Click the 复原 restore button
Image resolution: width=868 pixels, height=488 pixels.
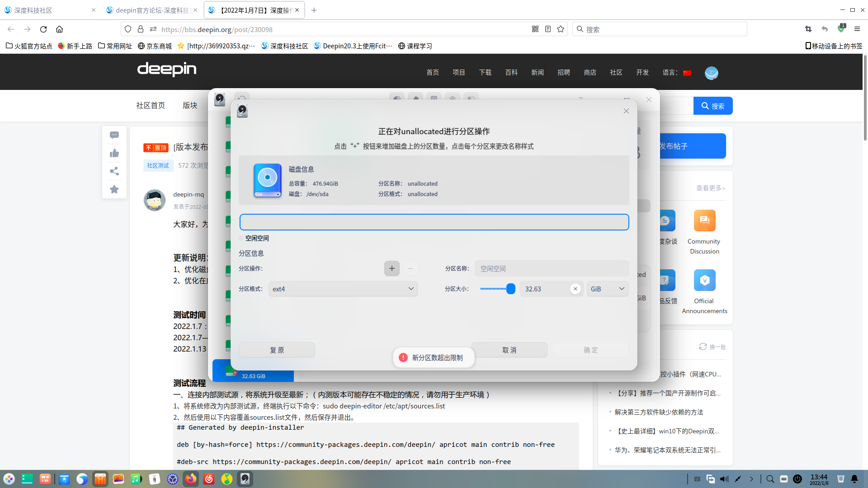pyautogui.click(x=277, y=349)
